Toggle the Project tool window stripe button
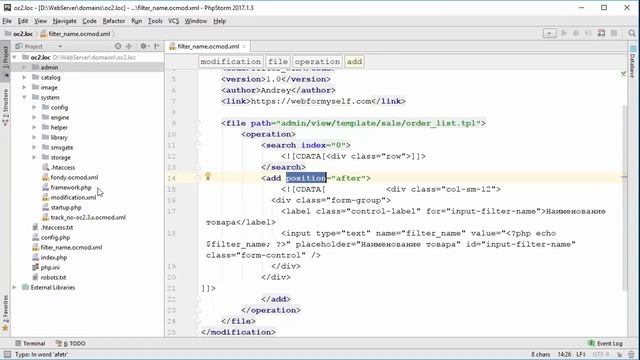This screenshot has width=640, height=360. (x=5, y=60)
